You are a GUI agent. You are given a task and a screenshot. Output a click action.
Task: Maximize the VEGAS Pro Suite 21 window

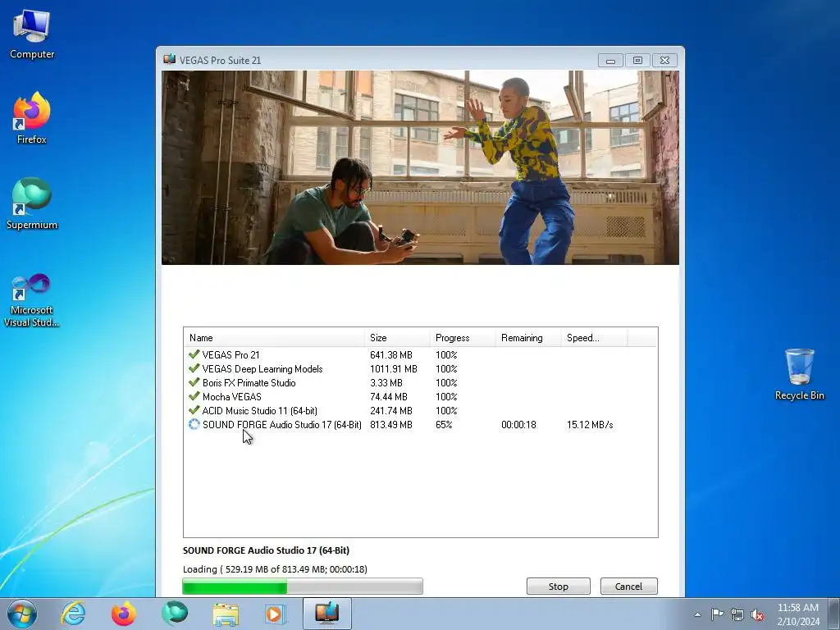637,61
